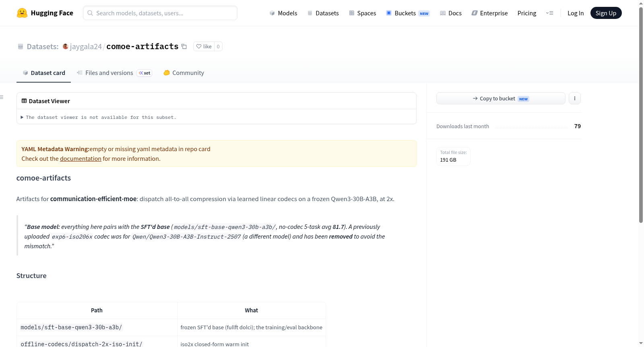Expand the dataset viewer unavailable message
Screen dimensions: 644x347
(x=99, y=117)
